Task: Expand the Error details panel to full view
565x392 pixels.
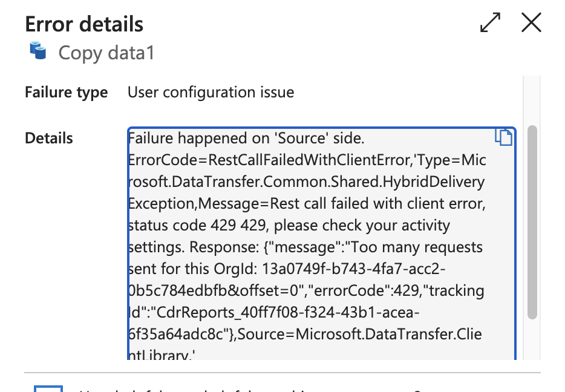Action: pyautogui.click(x=490, y=22)
